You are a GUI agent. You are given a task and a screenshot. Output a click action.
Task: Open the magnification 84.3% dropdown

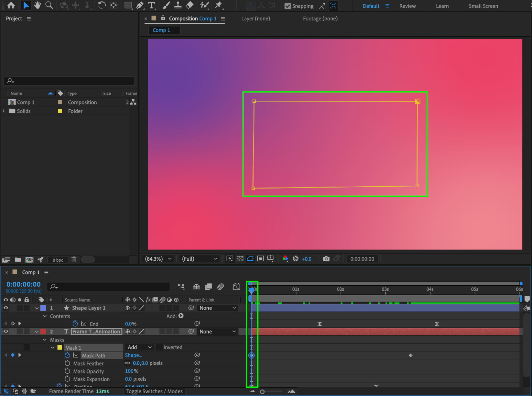coord(158,259)
